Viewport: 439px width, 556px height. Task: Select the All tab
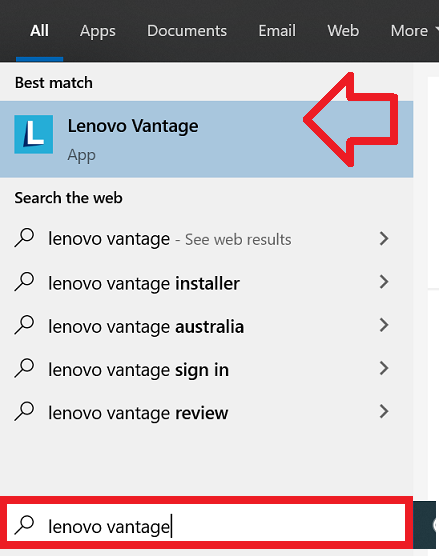(39, 31)
